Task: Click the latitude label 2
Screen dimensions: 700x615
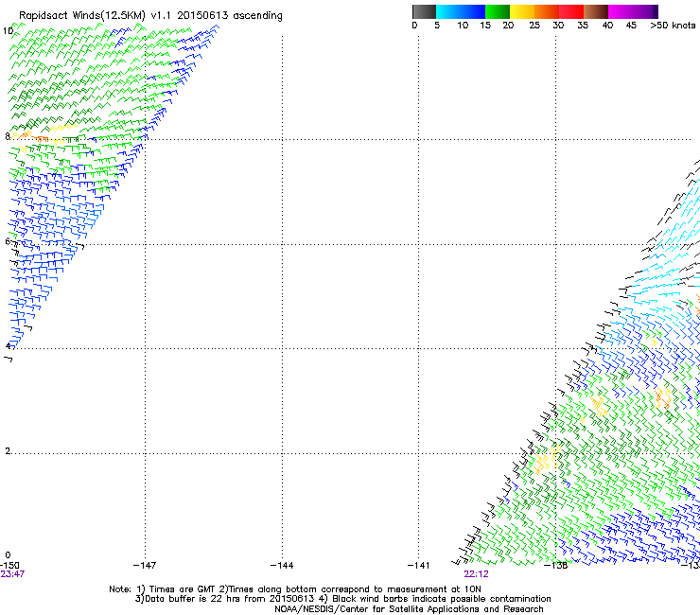Action: (x=8, y=451)
